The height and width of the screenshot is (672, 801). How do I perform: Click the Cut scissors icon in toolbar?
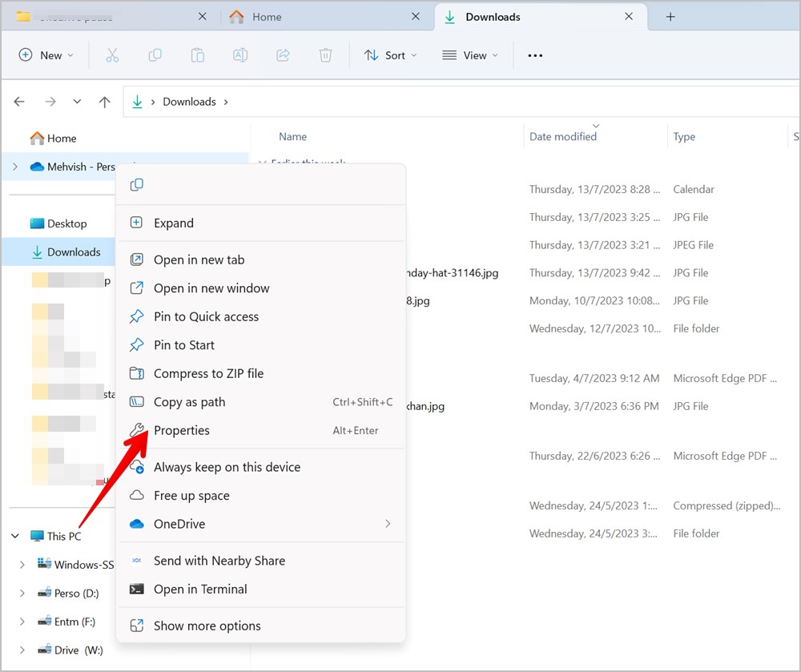click(x=112, y=55)
